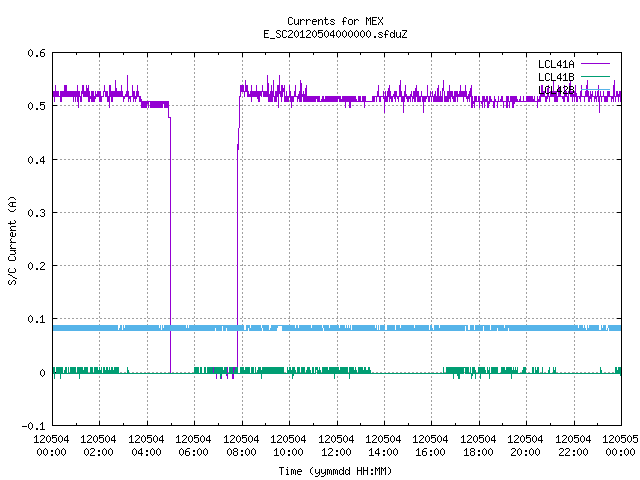This screenshot has height=480, width=640.
Task: Click the filename E_SC20120504000000.sfduZ subtitle
Action: [335, 34]
